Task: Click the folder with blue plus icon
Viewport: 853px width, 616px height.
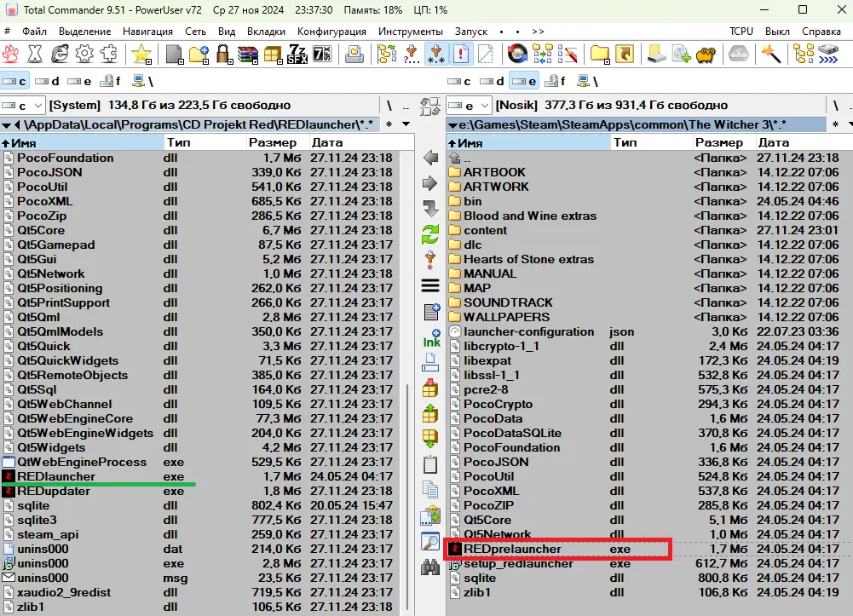Action: [x=199, y=54]
